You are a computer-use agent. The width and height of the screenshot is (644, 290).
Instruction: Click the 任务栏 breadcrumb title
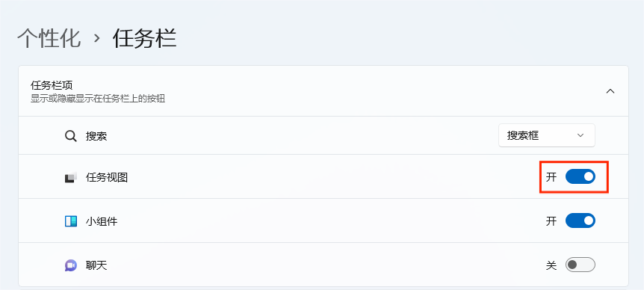145,39
